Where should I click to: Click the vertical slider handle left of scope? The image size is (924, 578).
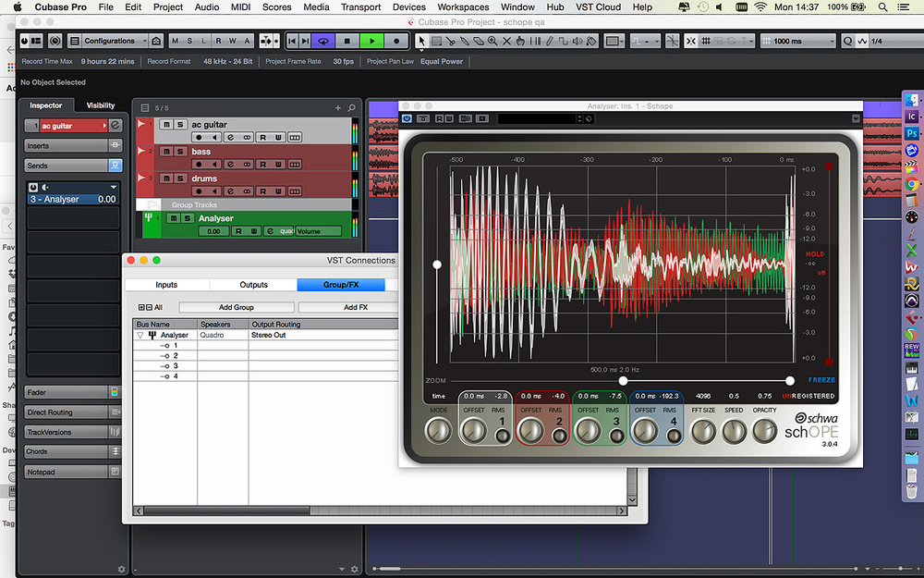(x=437, y=264)
